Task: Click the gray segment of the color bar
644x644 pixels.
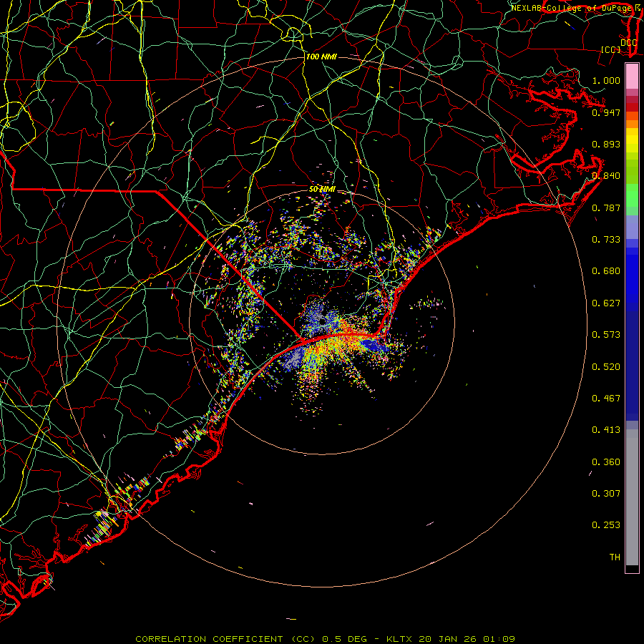Action: click(x=632, y=497)
